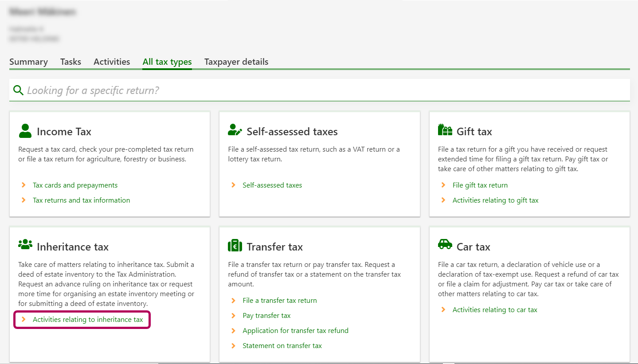This screenshot has width=638, height=364.
Task: Choose File a transfer tax return
Action: click(279, 301)
